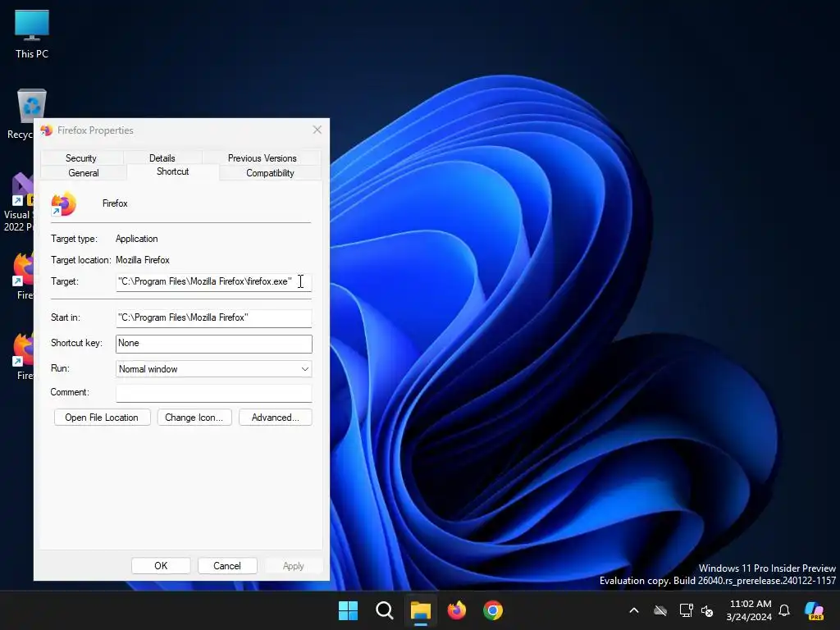This screenshot has width=840, height=630.
Task: Click the Change Icon button
Action: pos(194,418)
